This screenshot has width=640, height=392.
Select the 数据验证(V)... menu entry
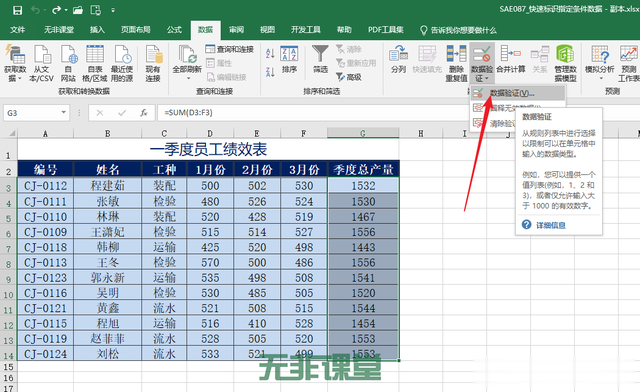(518, 93)
